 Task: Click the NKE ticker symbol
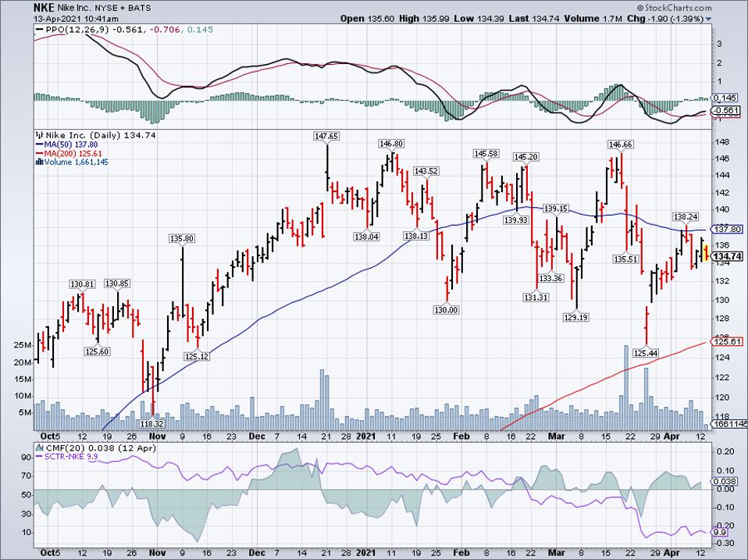(x=45, y=7)
